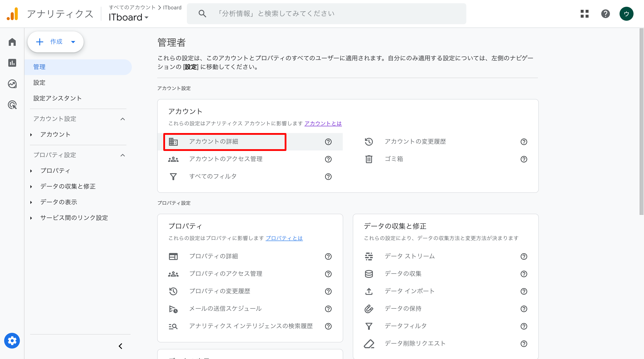The width and height of the screenshot is (644, 359).
Task: Open the Home icon in the sidebar
Action: click(x=12, y=42)
